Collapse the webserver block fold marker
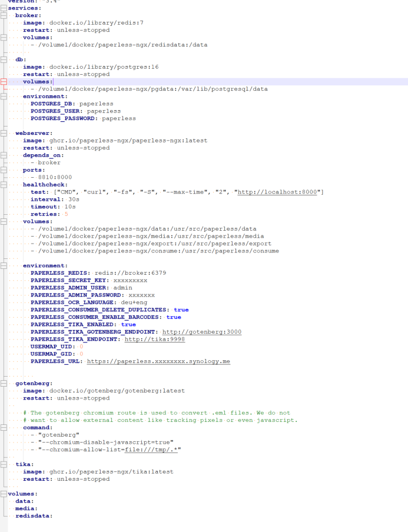 pyautogui.click(x=4, y=133)
